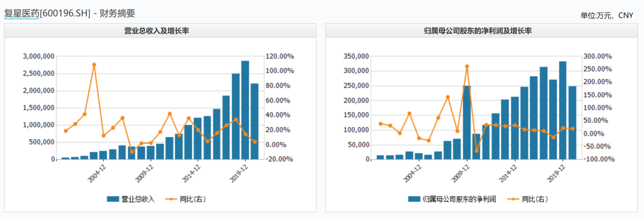
Task: Click the 120.00% axis label
Action: tap(279, 56)
